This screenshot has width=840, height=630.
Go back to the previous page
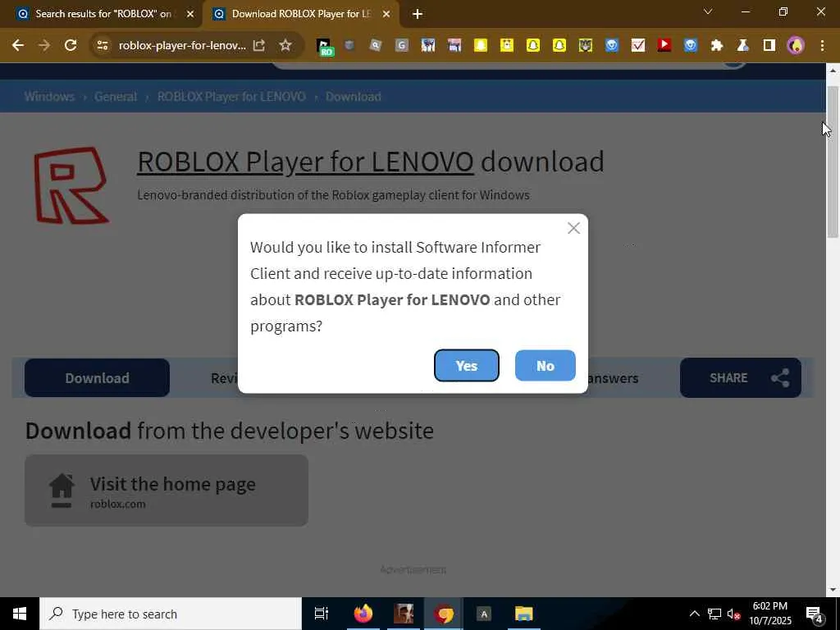(x=18, y=45)
